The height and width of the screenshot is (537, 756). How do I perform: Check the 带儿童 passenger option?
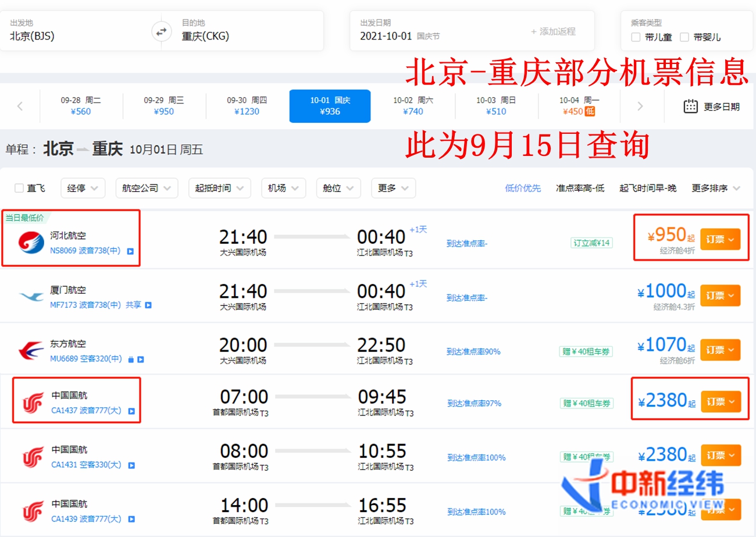(x=636, y=37)
